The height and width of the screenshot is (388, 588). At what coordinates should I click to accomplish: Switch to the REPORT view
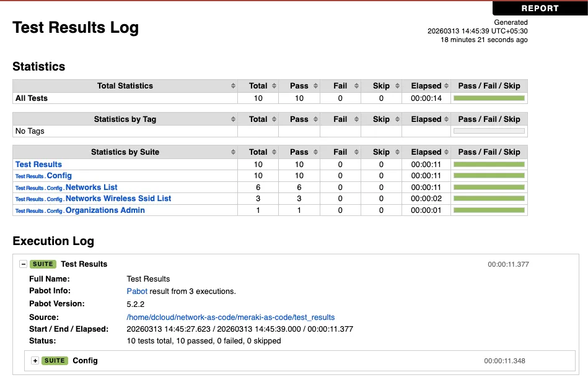(540, 8)
